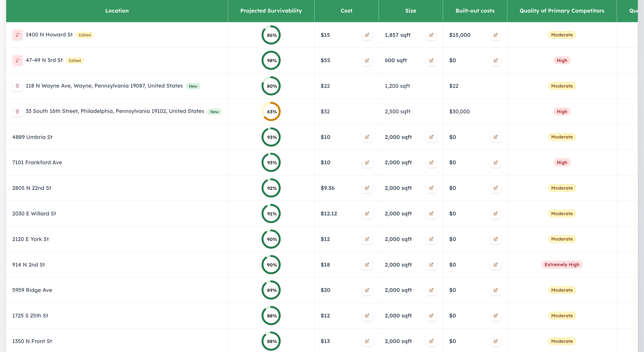This screenshot has height=352, width=644.
Task: Edit the cost of 5959 Ridge Ave
Action: (x=367, y=290)
